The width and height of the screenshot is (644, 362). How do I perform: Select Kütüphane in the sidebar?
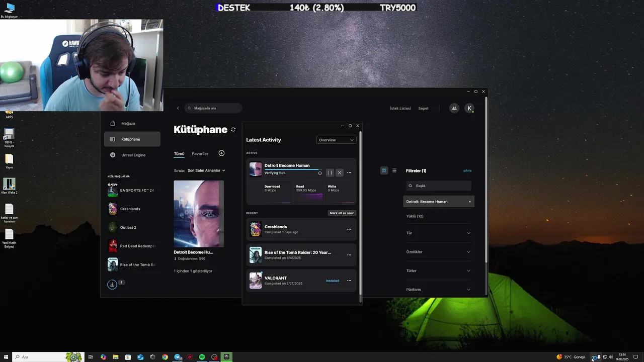[x=132, y=139]
